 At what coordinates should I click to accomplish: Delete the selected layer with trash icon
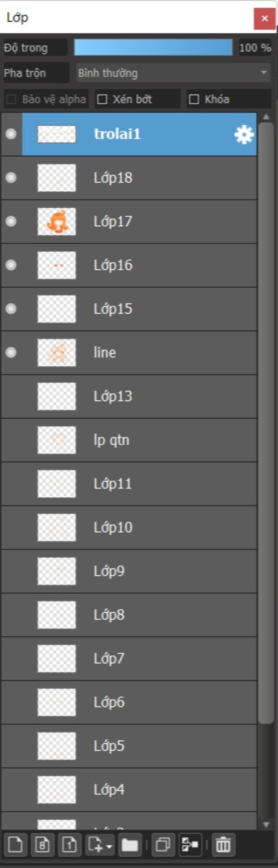click(223, 845)
